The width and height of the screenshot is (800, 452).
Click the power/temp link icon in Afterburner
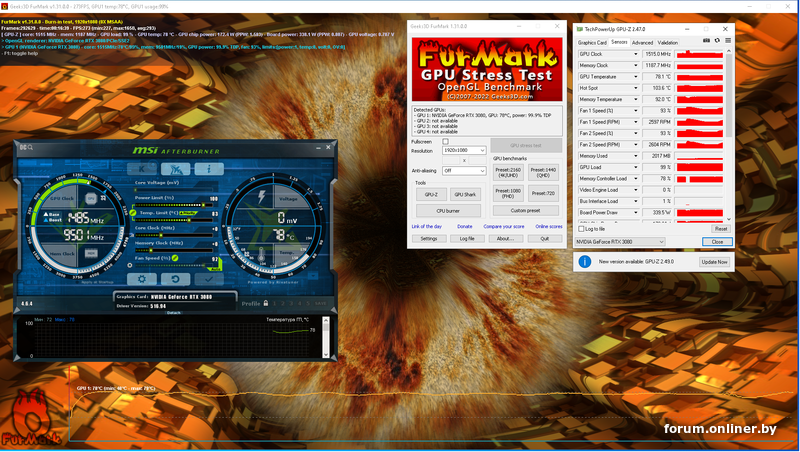point(133,212)
